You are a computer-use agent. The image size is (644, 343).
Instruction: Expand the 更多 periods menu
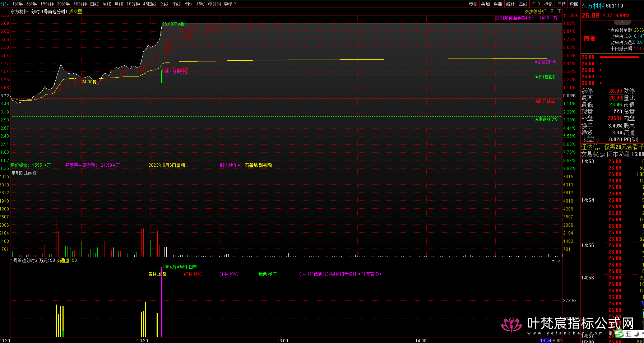pyautogui.click(x=230, y=4)
